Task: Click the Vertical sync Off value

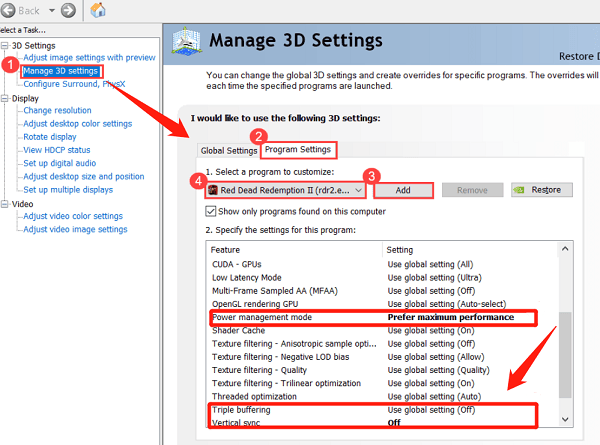Action: pos(394,422)
